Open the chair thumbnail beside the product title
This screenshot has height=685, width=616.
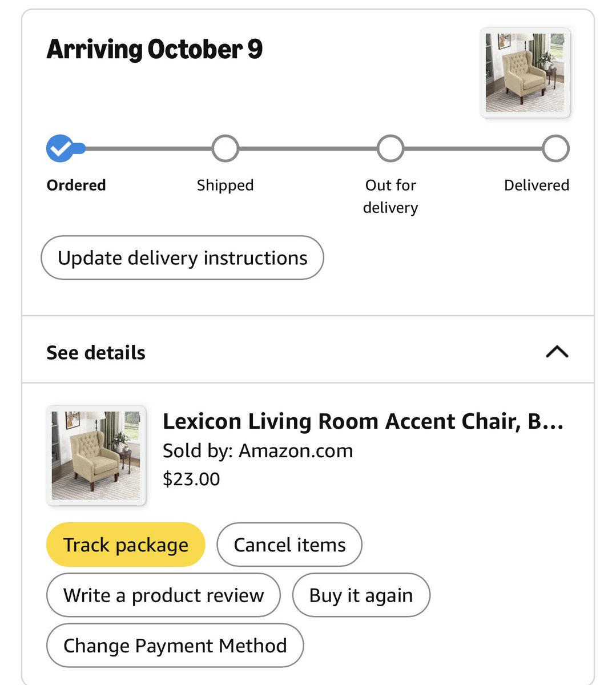(x=96, y=456)
